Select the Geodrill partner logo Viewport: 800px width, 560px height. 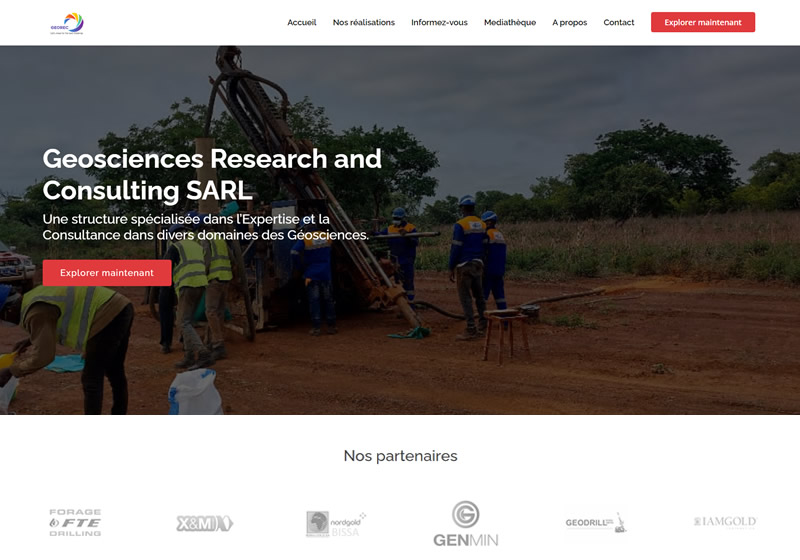tap(595, 523)
